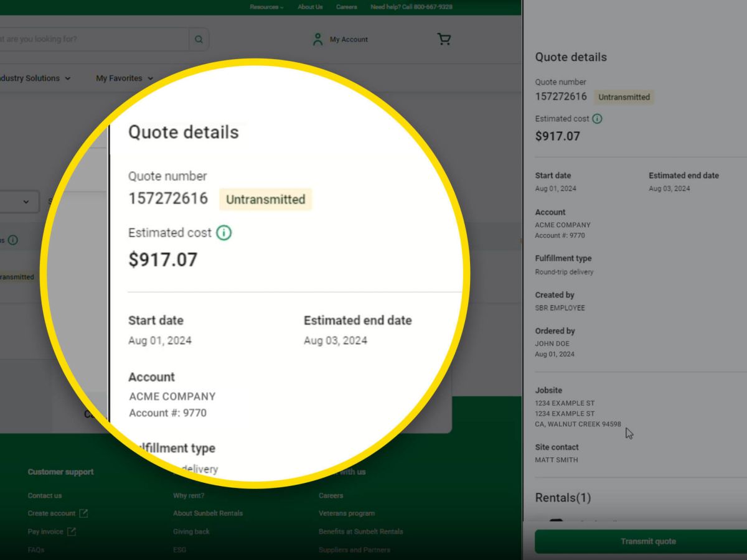Click the My Account person icon
Screen dimensions: 747x560
coord(317,39)
